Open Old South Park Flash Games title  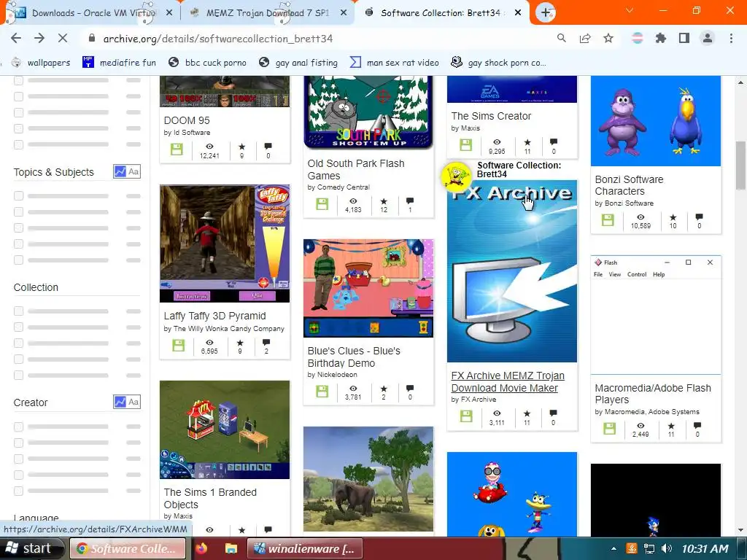click(356, 169)
